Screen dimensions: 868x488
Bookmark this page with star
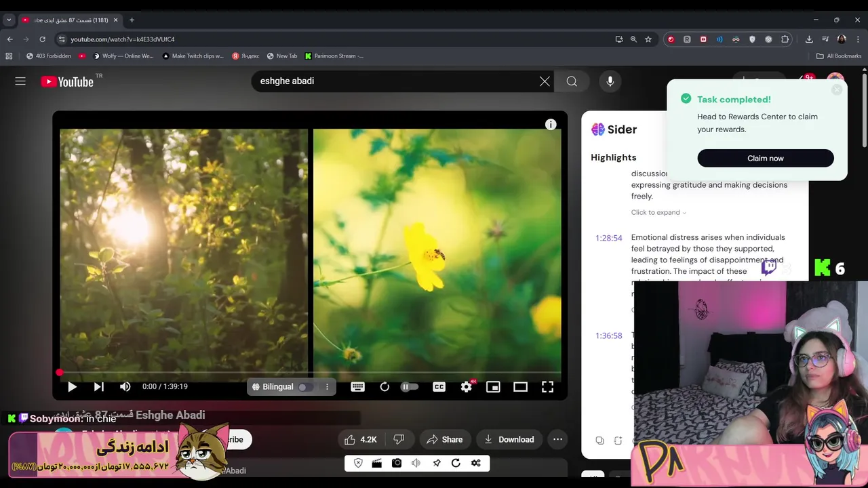(x=648, y=39)
